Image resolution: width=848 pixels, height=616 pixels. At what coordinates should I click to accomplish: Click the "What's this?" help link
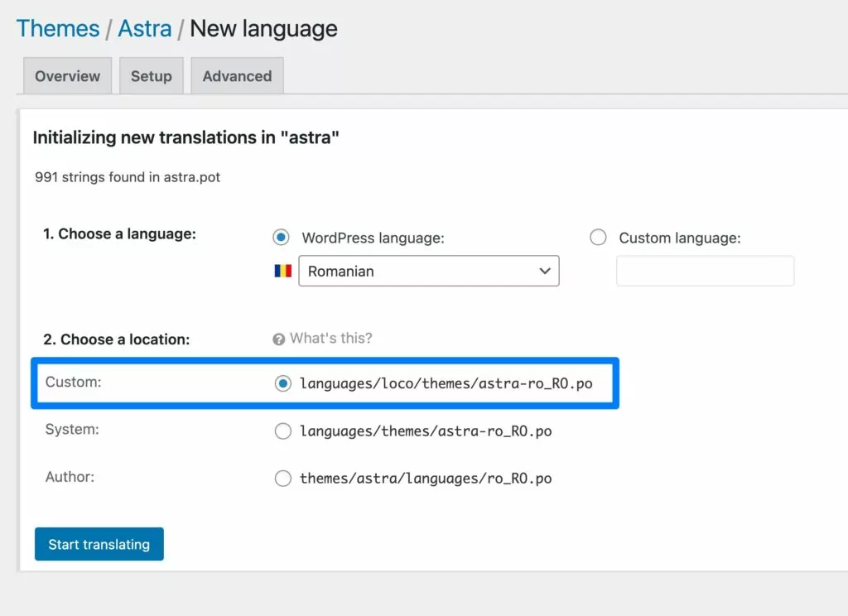coord(330,339)
